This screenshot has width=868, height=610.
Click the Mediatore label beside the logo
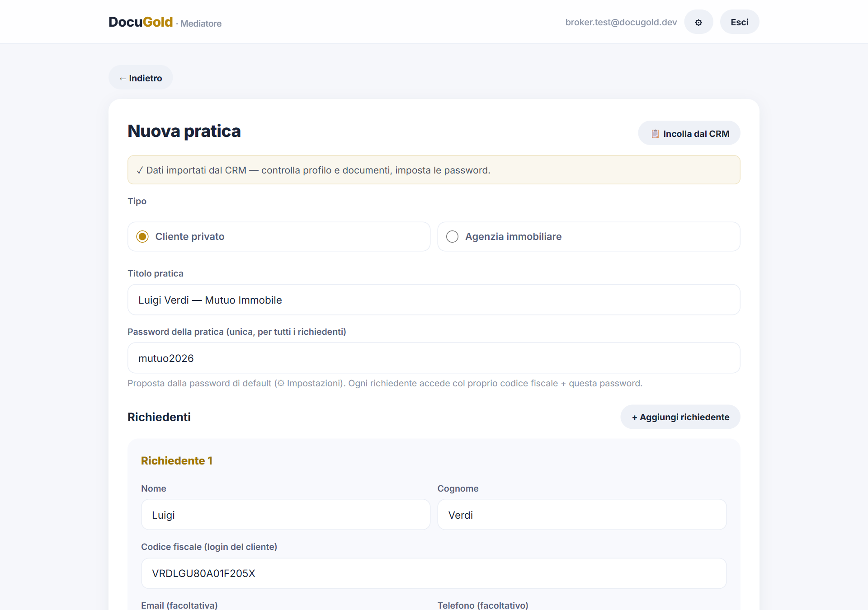[x=201, y=23]
